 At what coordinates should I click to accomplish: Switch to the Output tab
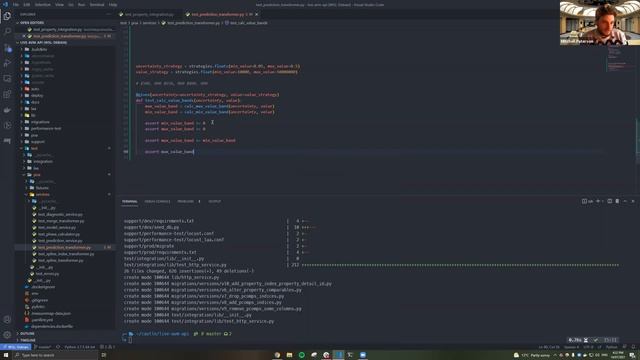tap(214, 201)
